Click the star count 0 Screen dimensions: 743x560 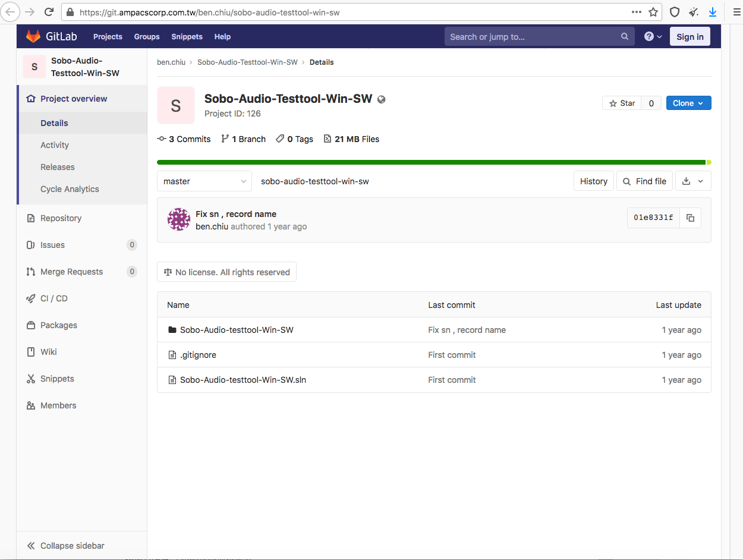pyautogui.click(x=651, y=103)
